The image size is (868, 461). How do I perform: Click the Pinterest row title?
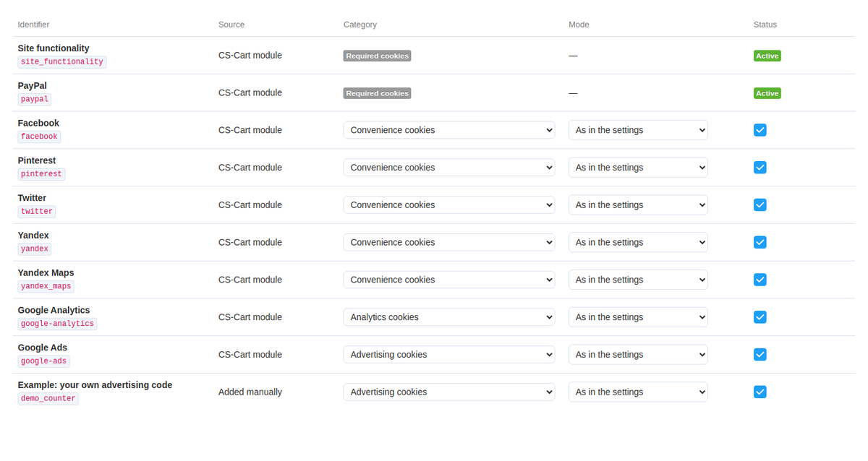click(x=37, y=160)
